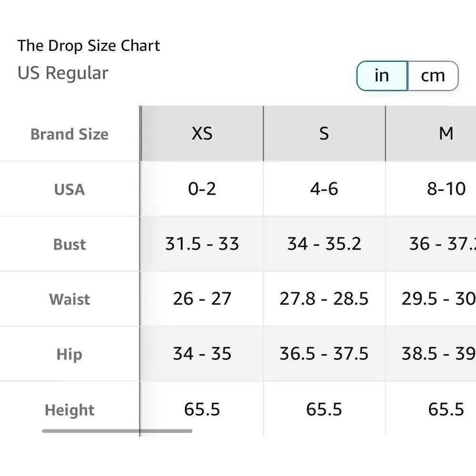The width and height of the screenshot is (476, 476).
Task: Click the horizontal scrollbar under the table
Action: tap(117, 431)
